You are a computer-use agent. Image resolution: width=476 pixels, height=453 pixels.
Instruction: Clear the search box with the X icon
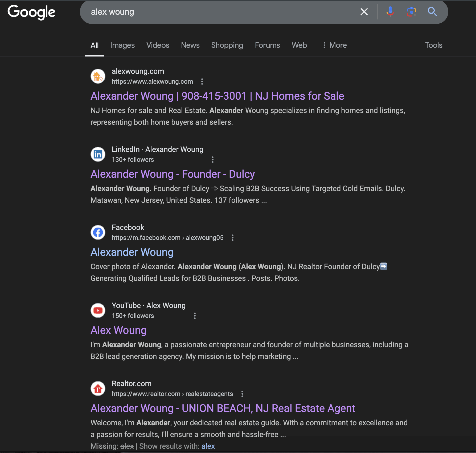(x=364, y=12)
